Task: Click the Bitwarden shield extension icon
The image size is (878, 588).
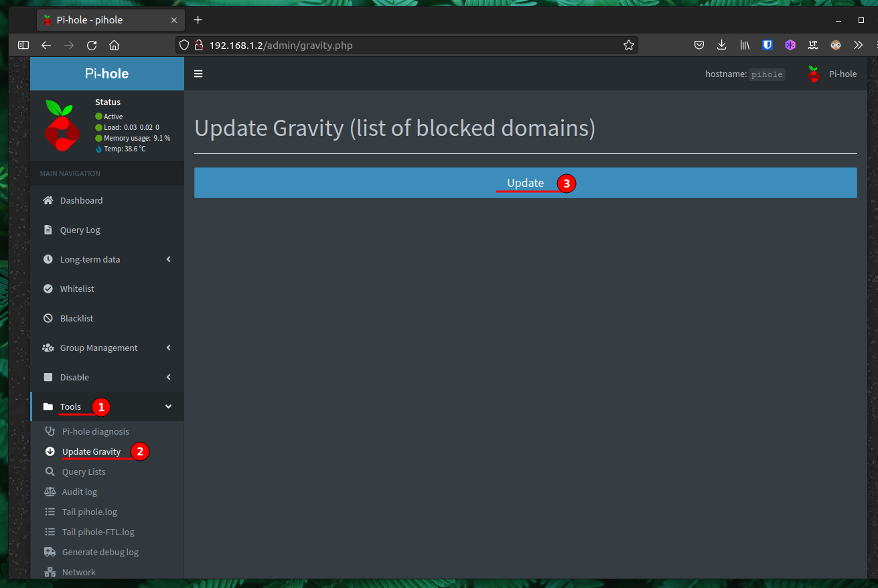Action: tap(767, 45)
